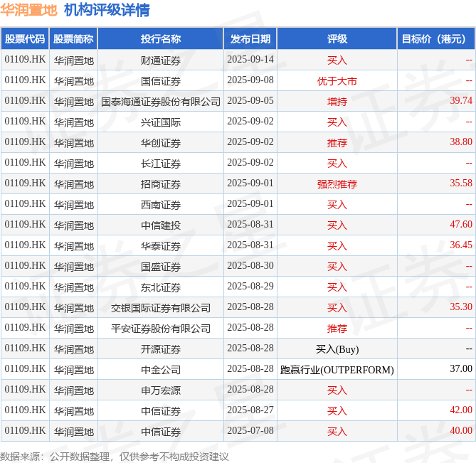Select the 西南证券 cell
The height and width of the screenshot is (463, 476).
[x=161, y=205]
